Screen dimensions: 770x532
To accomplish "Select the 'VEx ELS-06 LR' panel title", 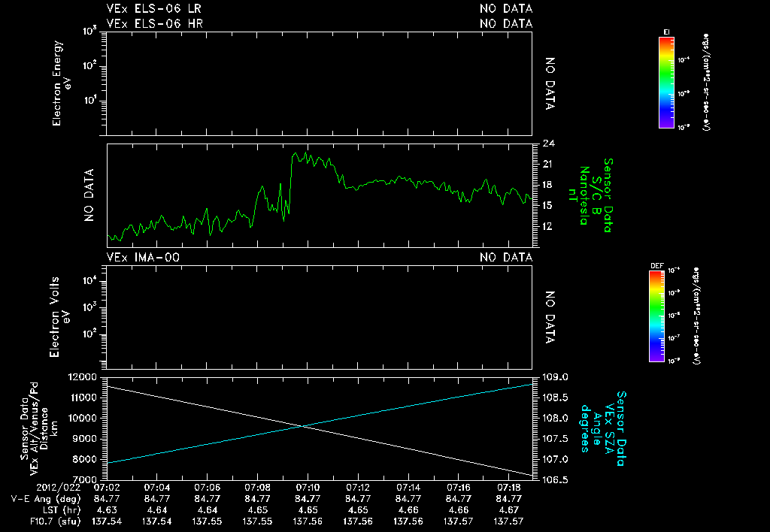I will [x=153, y=8].
